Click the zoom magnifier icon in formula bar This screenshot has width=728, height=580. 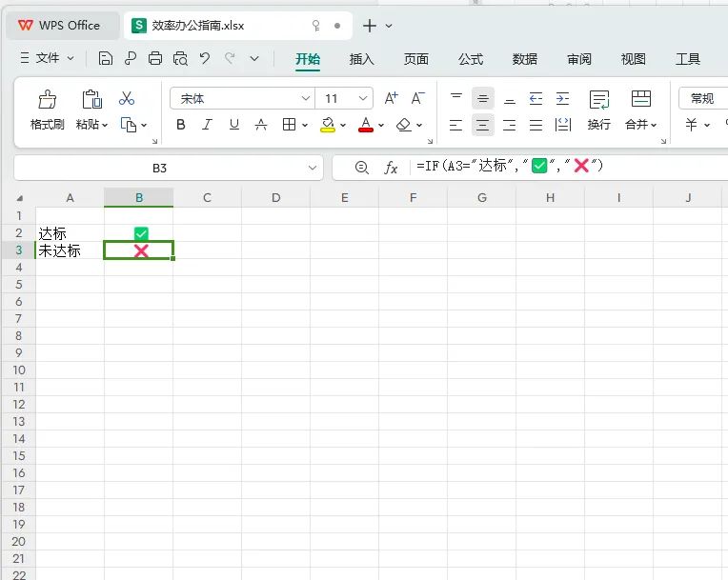(x=362, y=168)
